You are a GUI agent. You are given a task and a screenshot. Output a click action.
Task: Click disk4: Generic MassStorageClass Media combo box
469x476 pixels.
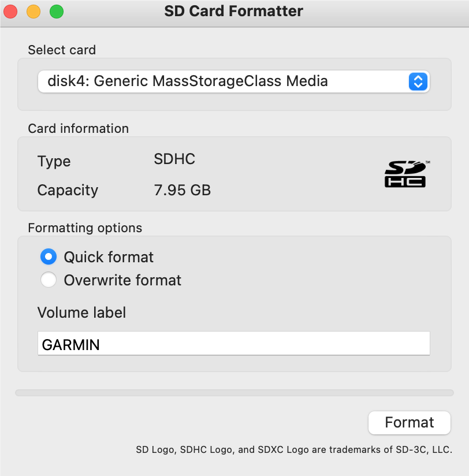233,81
